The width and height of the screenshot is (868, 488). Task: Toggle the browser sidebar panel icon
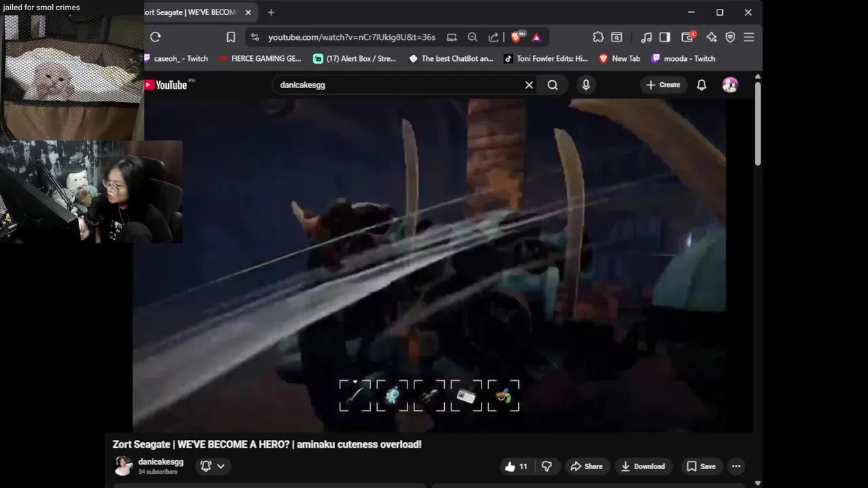click(665, 37)
